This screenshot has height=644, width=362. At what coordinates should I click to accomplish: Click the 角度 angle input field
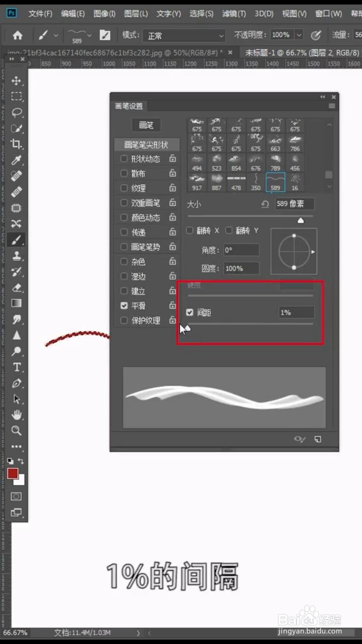[241, 250]
